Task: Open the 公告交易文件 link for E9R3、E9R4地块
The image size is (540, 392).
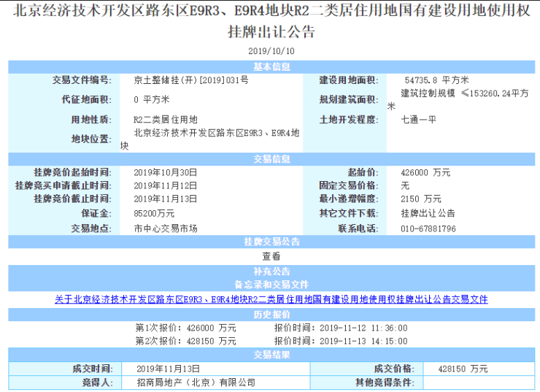Action: 271,299
